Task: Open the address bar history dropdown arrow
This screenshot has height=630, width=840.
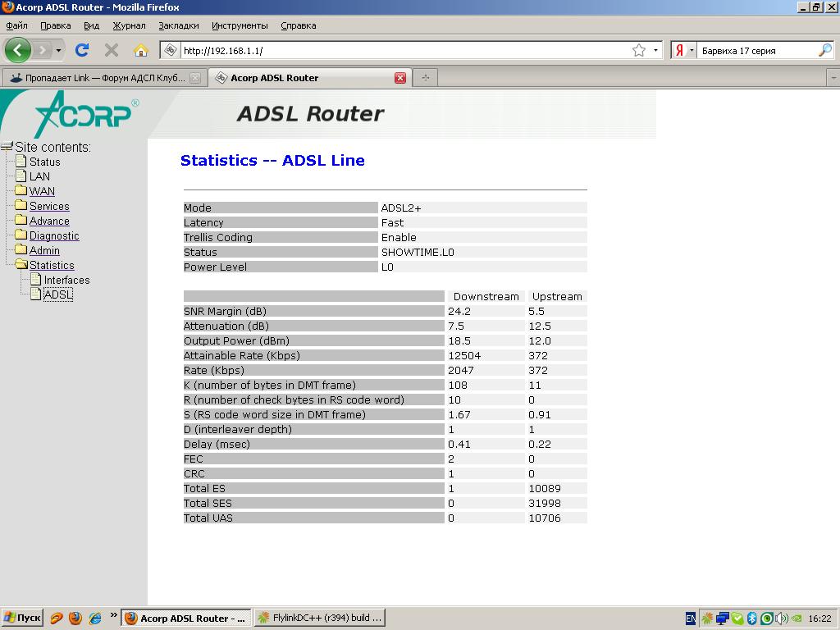Action: 655,50
